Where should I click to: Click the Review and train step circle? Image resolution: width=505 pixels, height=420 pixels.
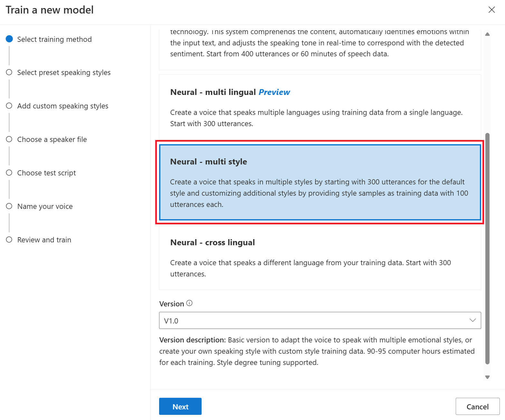[9, 240]
